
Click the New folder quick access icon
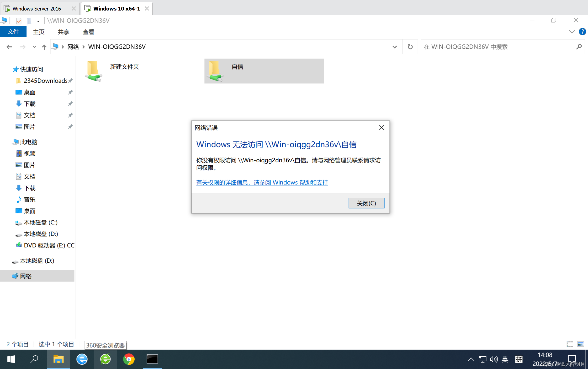click(29, 21)
